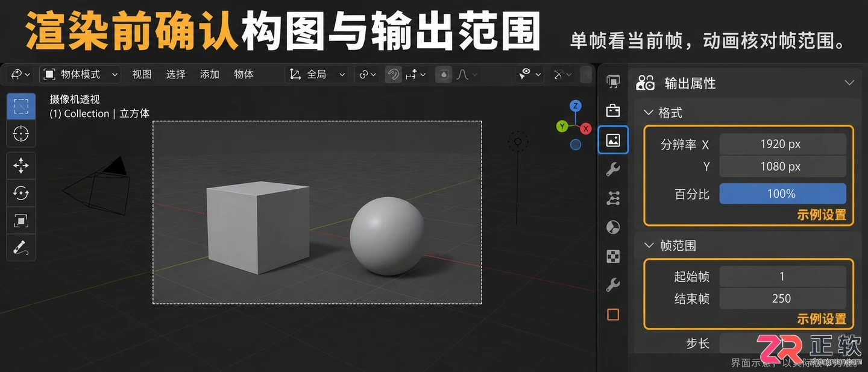Open the Render properties tab icon

(x=613, y=82)
